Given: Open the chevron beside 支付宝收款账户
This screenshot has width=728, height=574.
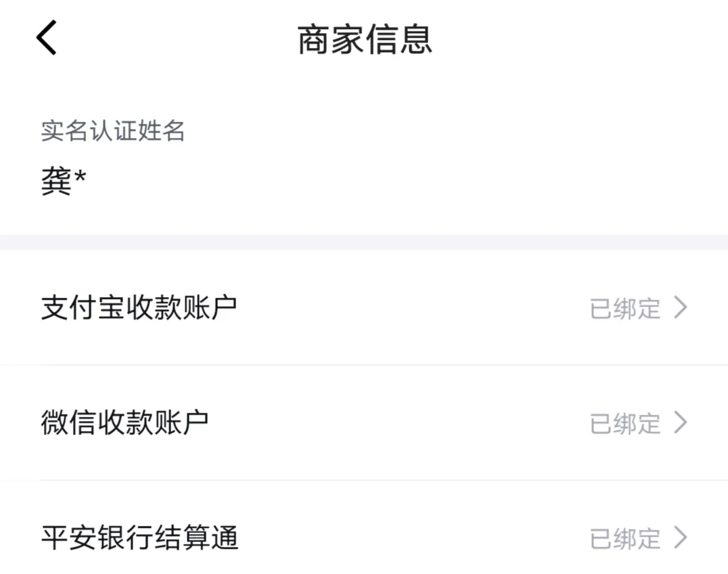Looking at the screenshot, I should (x=681, y=307).
